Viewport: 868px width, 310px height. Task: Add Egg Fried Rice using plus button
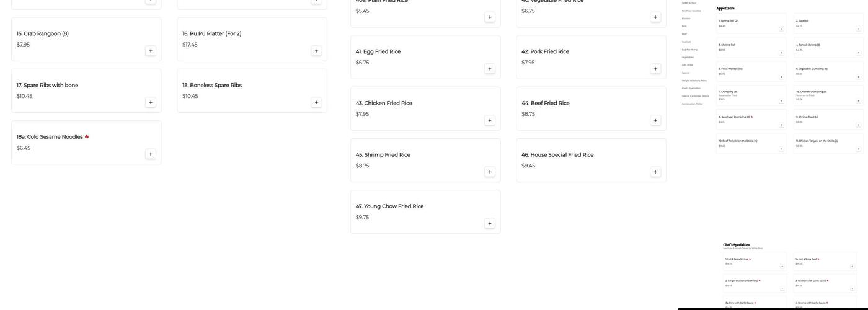pyautogui.click(x=490, y=69)
